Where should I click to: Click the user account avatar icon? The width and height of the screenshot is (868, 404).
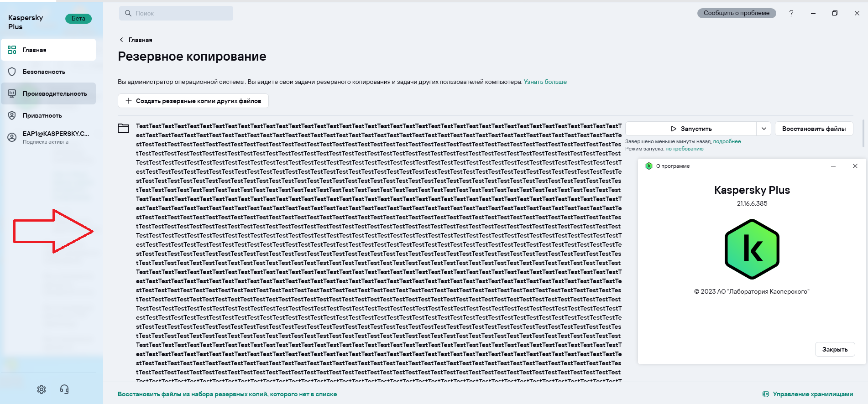pyautogui.click(x=12, y=137)
